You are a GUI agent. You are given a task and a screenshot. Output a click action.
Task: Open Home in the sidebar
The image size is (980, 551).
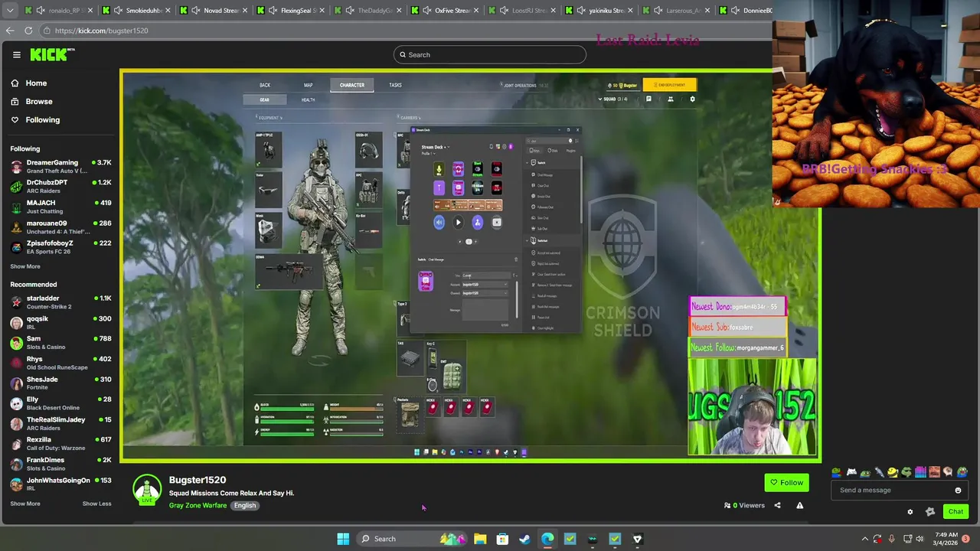[36, 83]
